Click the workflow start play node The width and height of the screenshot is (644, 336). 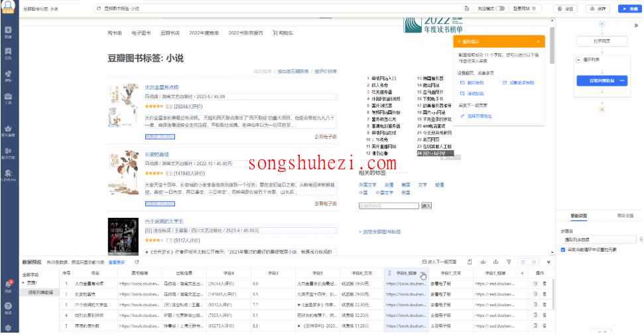[x=602, y=24]
